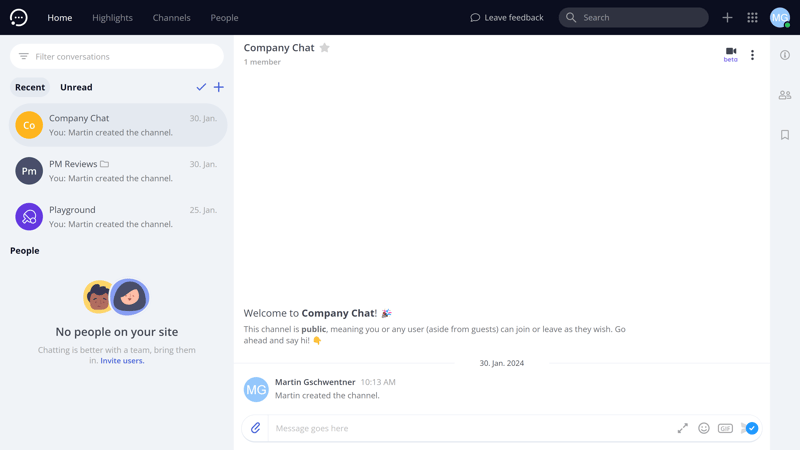Show channel members panel icon
Image resolution: width=800 pixels, height=450 pixels.
785,95
